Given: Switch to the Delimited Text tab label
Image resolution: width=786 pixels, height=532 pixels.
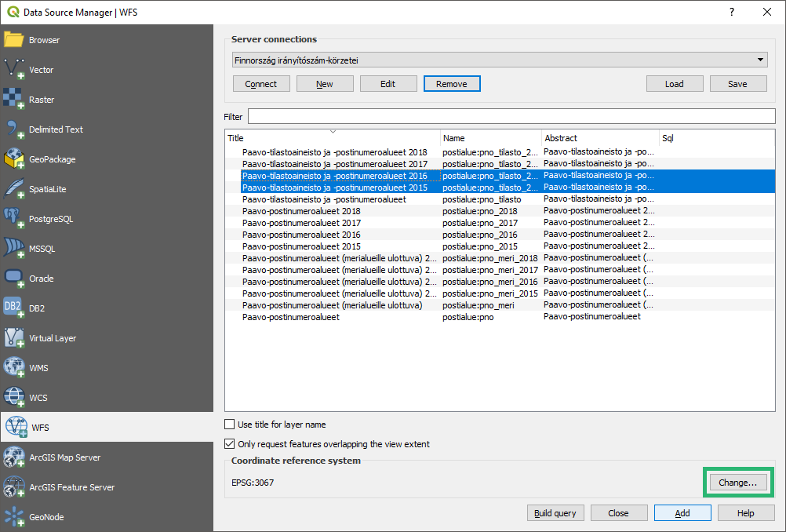Looking at the screenshot, I should pos(56,129).
